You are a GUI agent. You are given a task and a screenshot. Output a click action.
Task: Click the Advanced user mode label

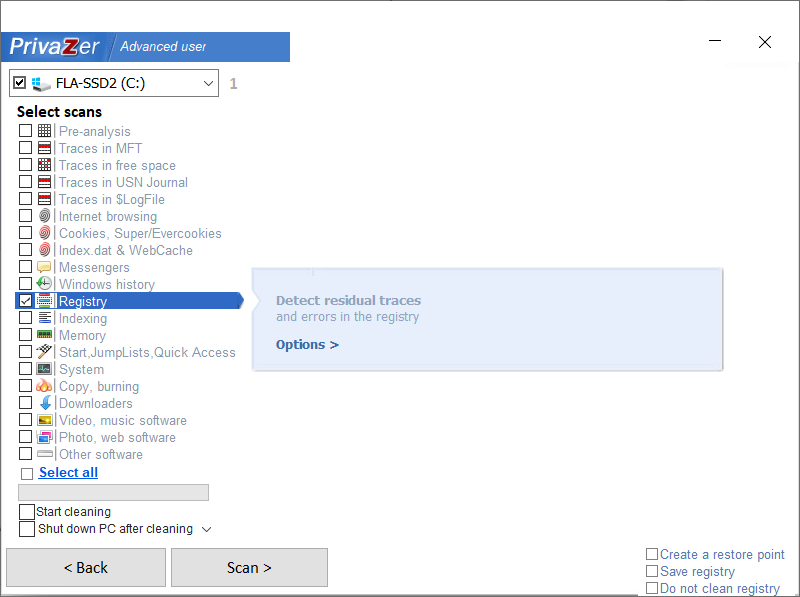click(x=163, y=47)
